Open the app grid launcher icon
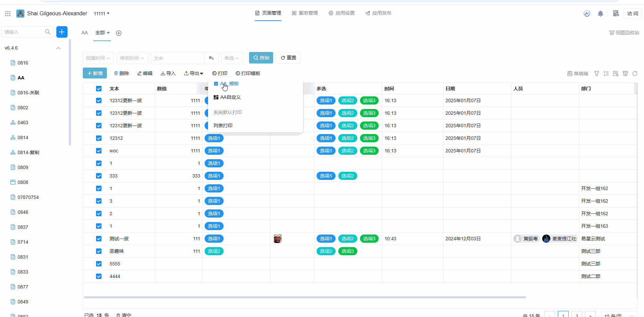The height and width of the screenshot is (317, 644). click(8, 14)
